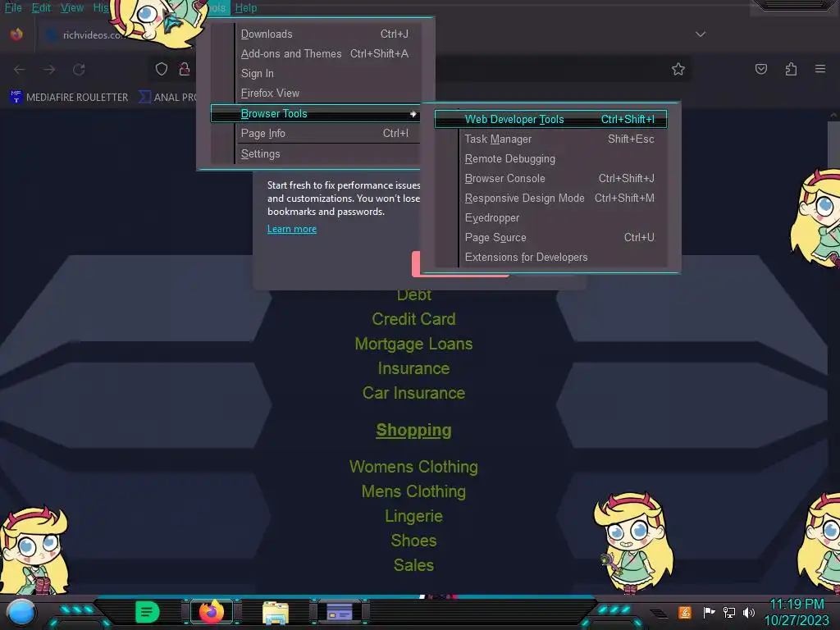Open the Shopping heading link
840x630 pixels.
tap(413, 430)
